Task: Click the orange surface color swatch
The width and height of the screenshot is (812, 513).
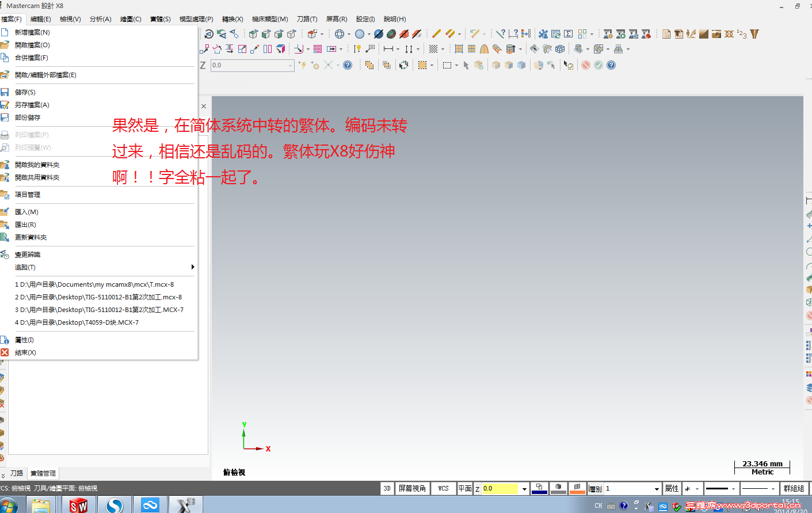Action: [577, 488]
